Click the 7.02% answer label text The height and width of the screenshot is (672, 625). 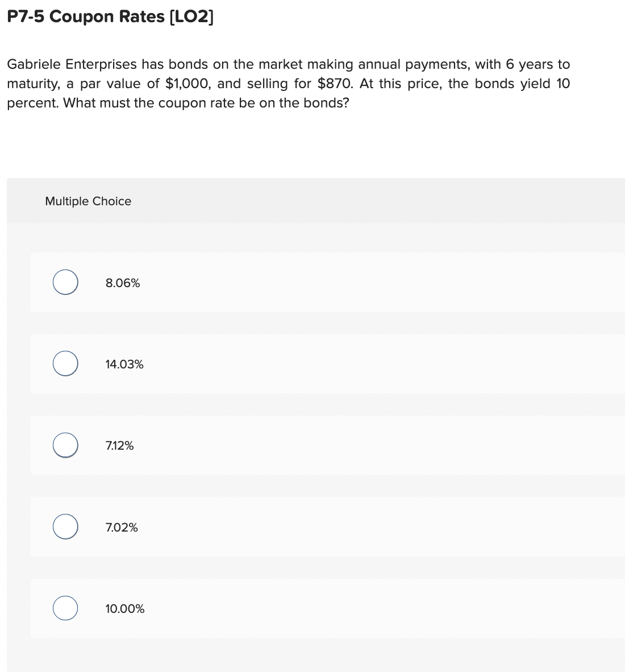click(122, 528)
